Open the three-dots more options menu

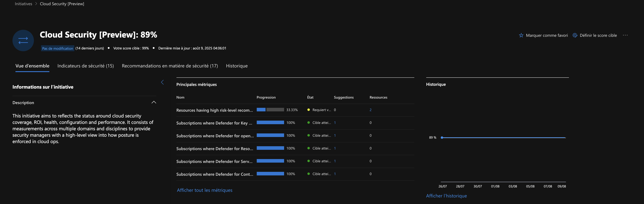click(x=625, y=35)
